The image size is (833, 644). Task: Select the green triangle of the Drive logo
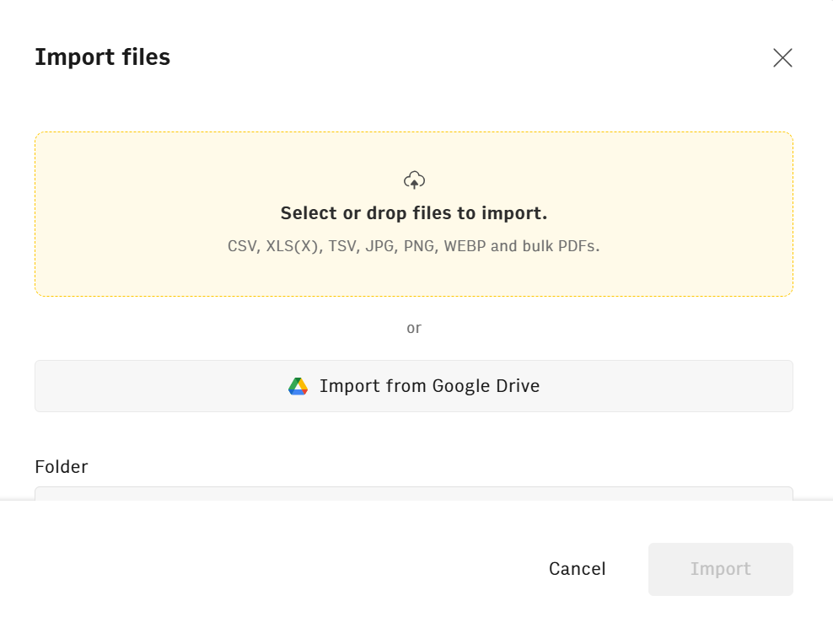[292, 384]
